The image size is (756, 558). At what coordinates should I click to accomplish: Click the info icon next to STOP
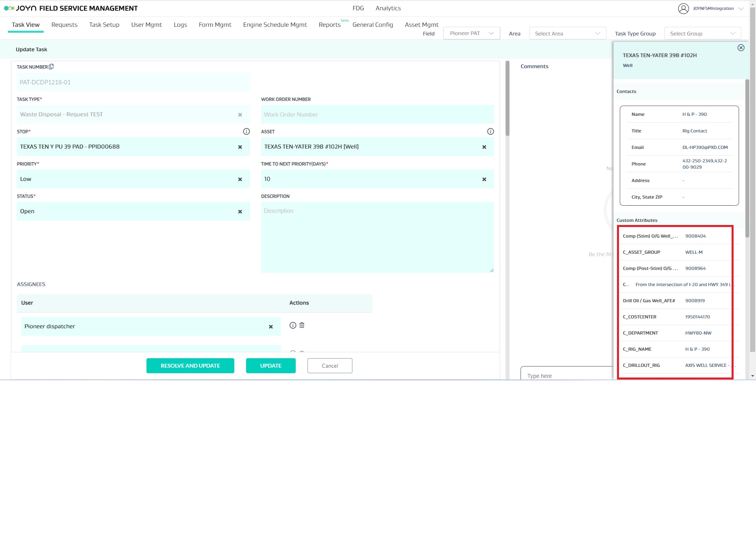coord(246,132)
